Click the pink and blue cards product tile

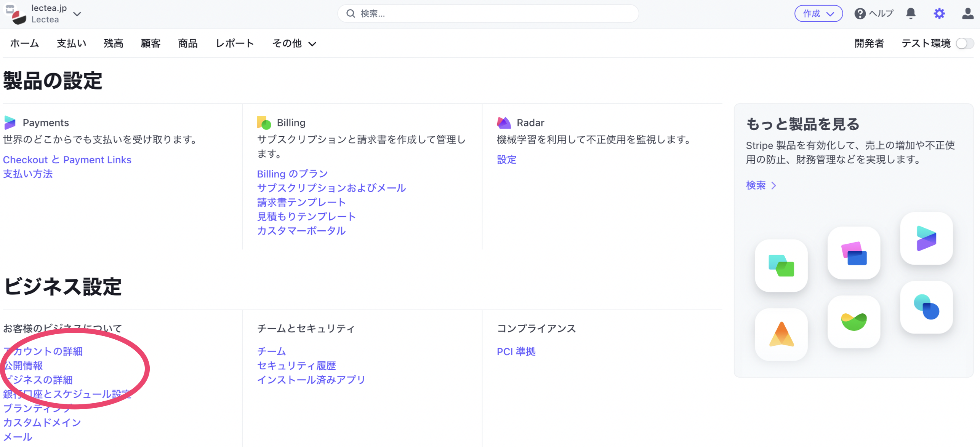coord(854,253)
